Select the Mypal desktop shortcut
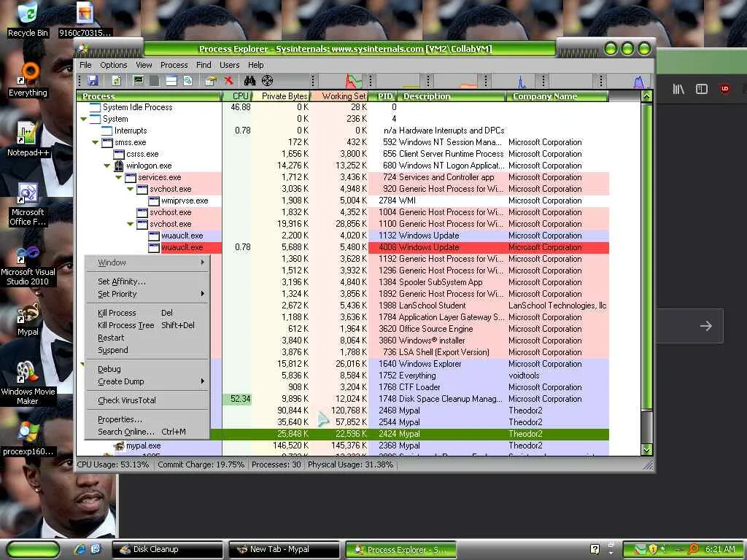 coord(28,319)
